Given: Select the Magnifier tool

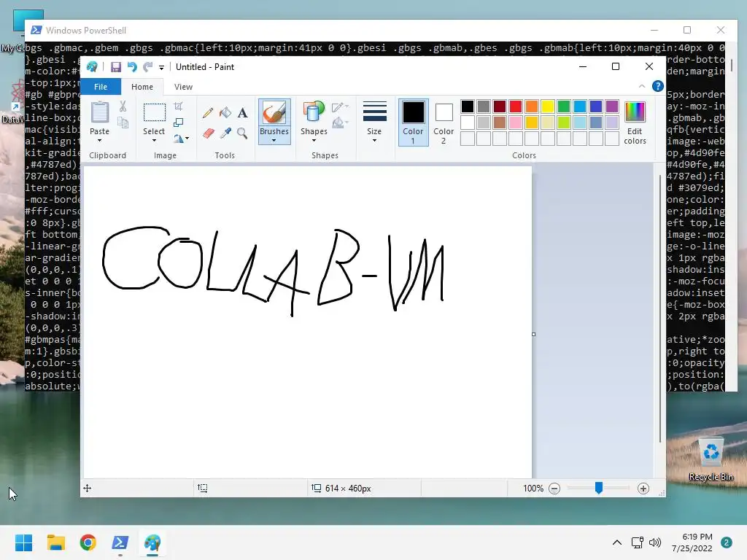Looking at the screenshot, I should pyautogui.click(x=242, y=133).
